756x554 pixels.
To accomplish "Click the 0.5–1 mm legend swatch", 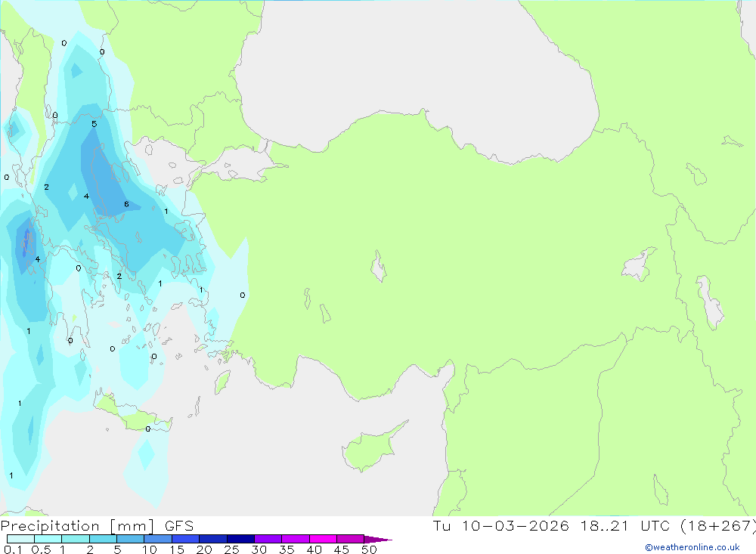I will pyautogui.click(x=48, y=539).
